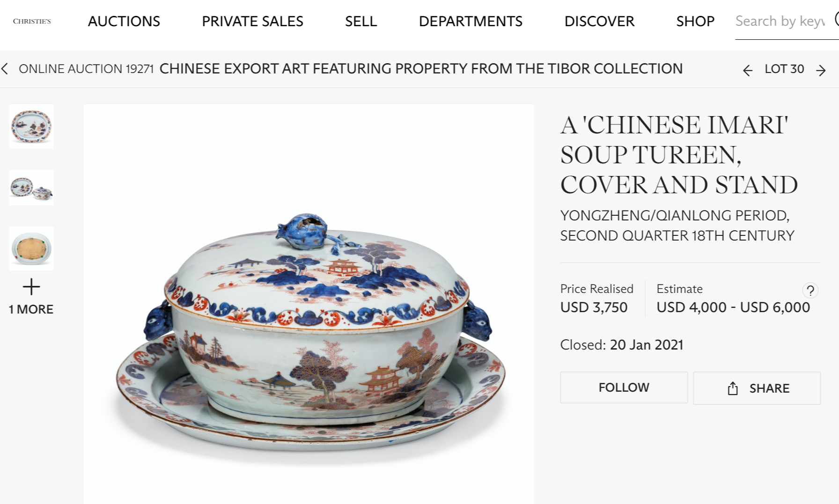Go back using the left chevron icon
839x504 pixels.
tap(5, 69)
